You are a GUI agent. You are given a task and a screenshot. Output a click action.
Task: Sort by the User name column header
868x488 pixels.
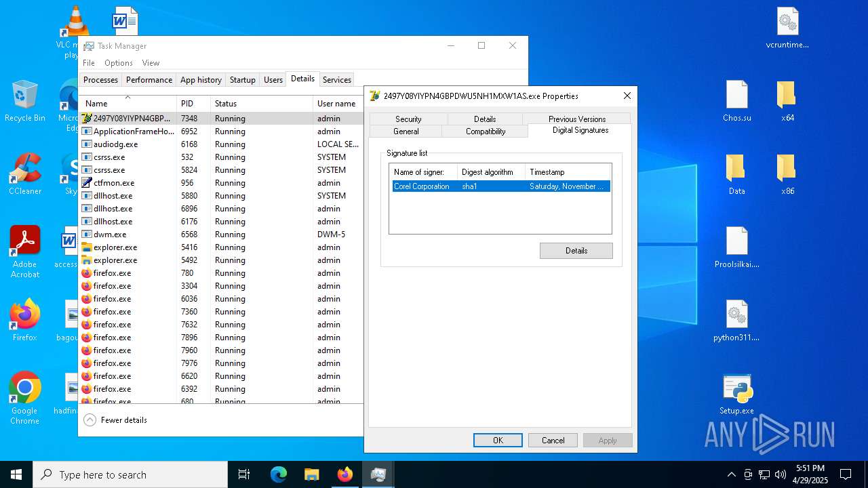point(338,104)
